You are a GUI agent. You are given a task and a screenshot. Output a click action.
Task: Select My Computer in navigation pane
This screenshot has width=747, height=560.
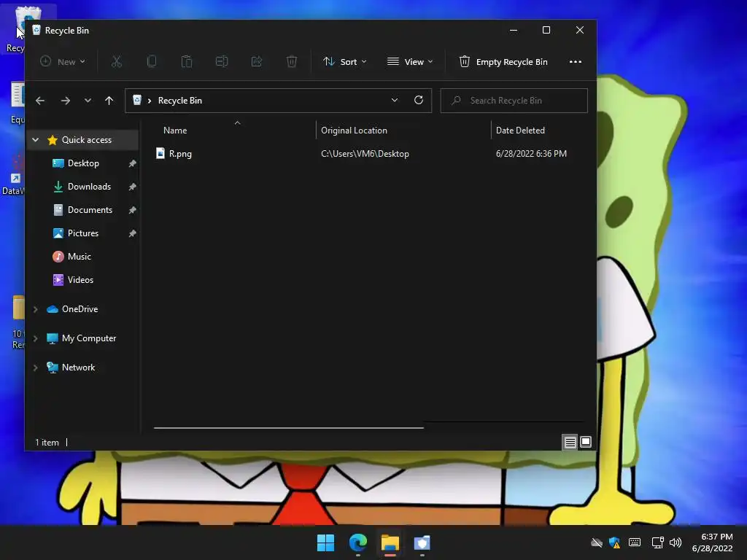pos(88,338)
